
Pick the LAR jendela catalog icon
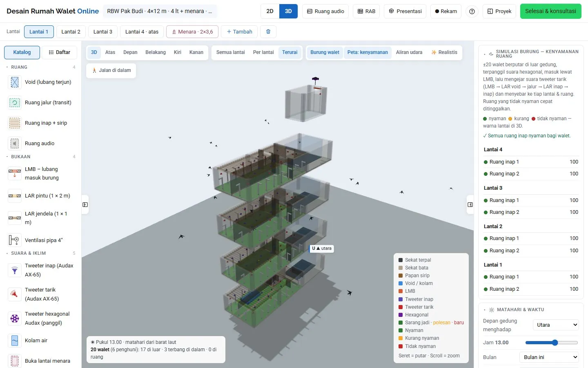pyautogui.click(x=15, y=218)
